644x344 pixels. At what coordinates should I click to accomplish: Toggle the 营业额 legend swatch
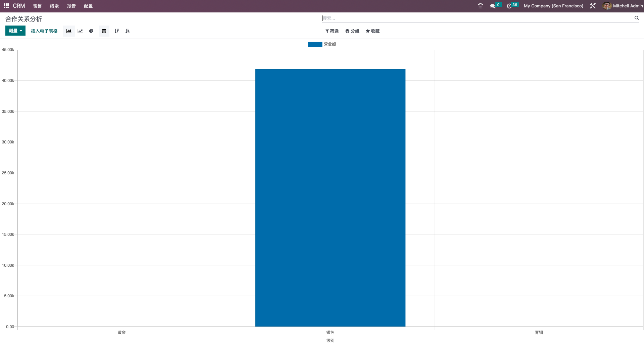click(315, 44)
